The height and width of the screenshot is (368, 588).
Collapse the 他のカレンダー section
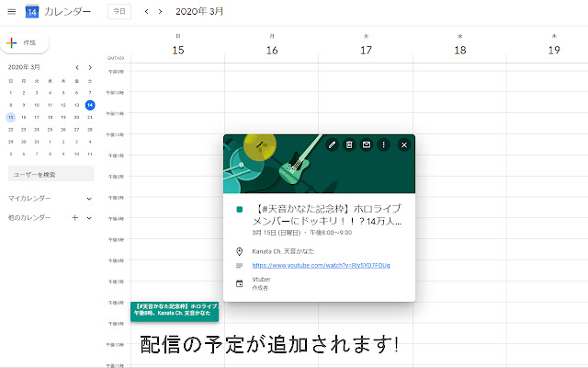89,218
